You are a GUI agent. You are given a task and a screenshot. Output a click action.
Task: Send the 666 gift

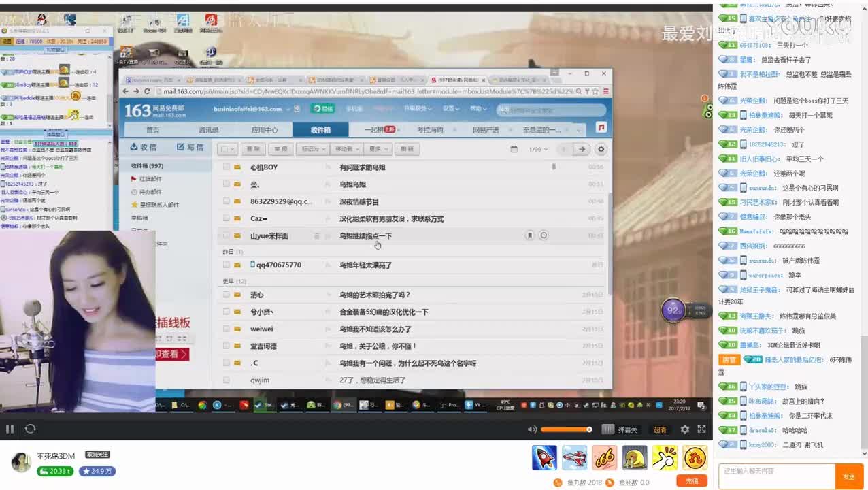click(x=605, y=457)
